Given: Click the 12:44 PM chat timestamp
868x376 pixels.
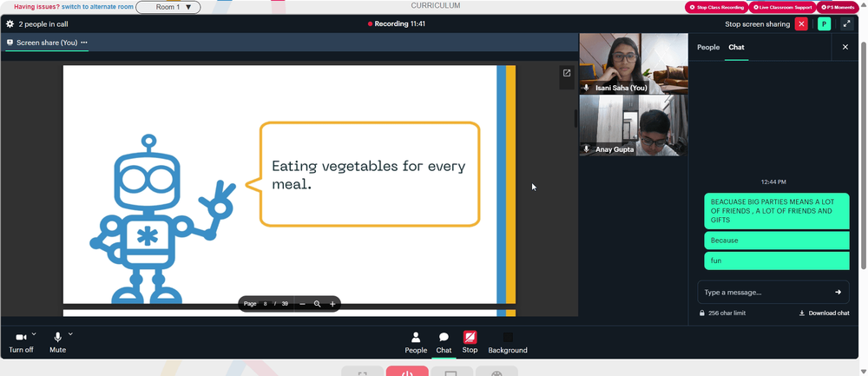Looking at the screenshot, I should pos(773,181).
